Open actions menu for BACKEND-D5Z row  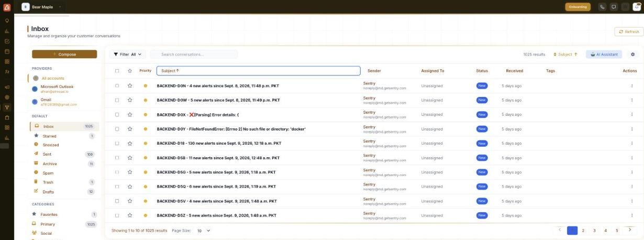[632, 215]
